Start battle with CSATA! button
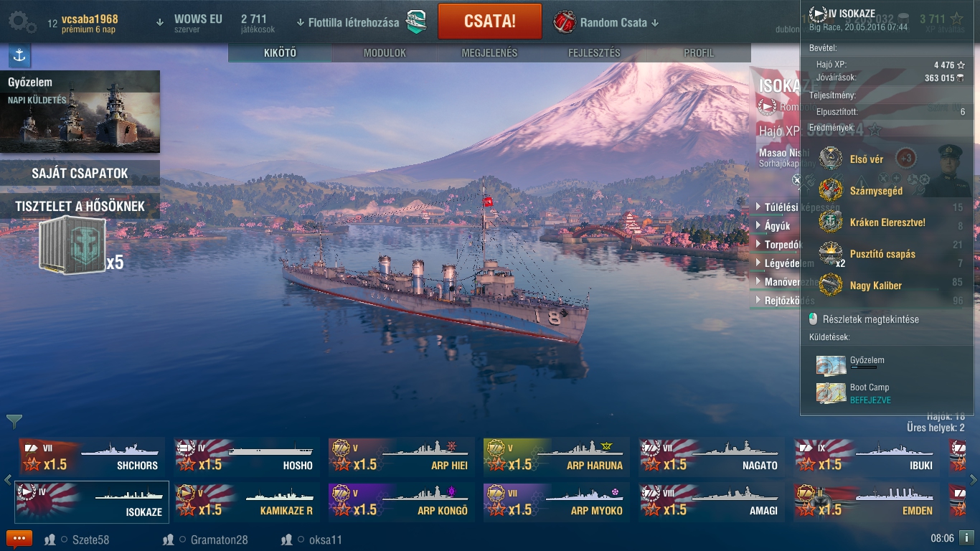The image size is (980, 551). pyautogui.click(x=490, y=22)
